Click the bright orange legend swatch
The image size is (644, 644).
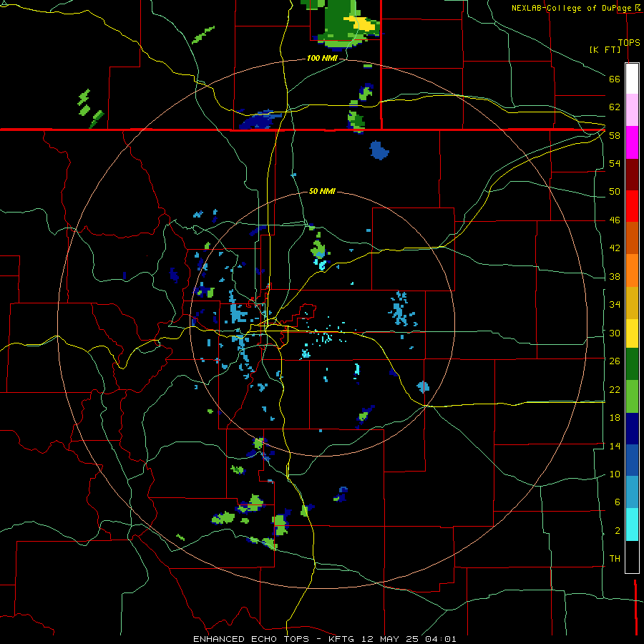[x=632, y=270]
